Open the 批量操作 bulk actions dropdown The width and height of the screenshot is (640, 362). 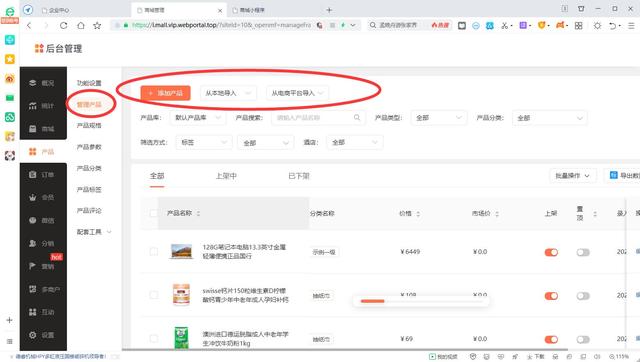[573, 175]
